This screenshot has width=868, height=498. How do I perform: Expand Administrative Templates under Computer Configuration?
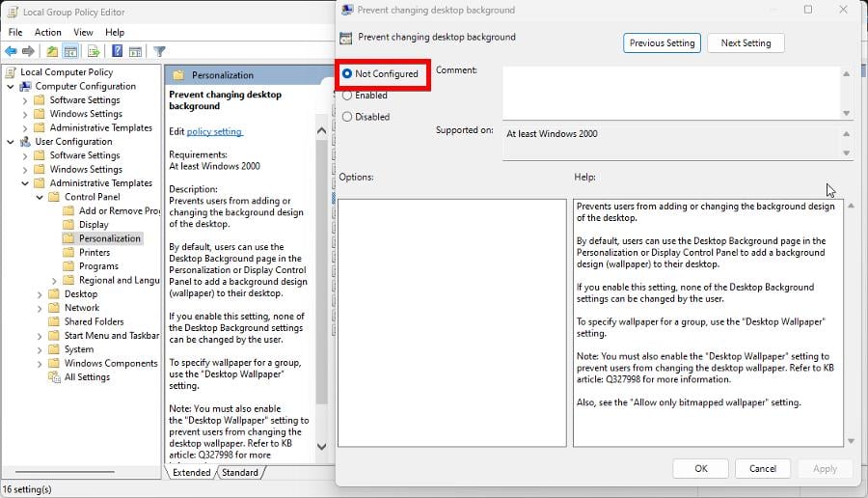(25, 128)
